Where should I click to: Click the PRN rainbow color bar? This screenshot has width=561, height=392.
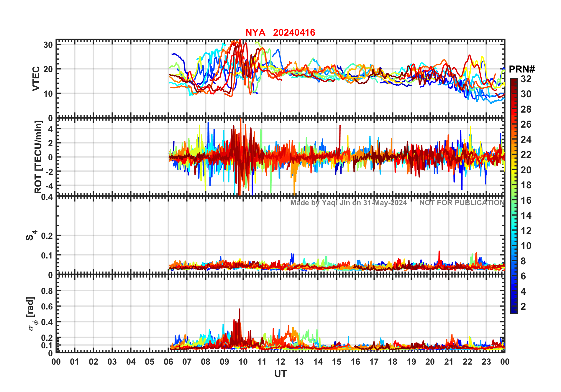pos(514,196)
